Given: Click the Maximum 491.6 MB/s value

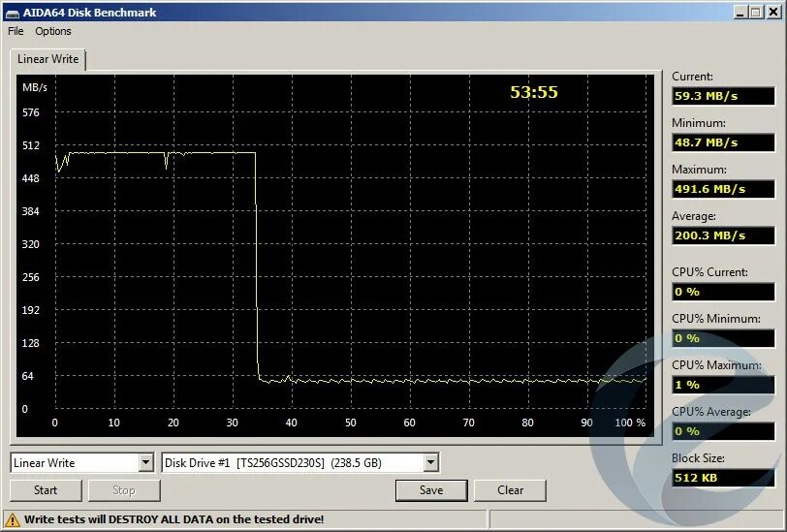Looking at the screenshot, I should pyautogui.click(x=723, y=189).
